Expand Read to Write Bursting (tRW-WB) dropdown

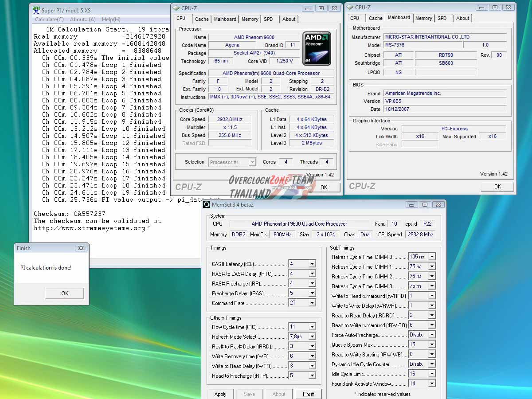click(432, 354)
